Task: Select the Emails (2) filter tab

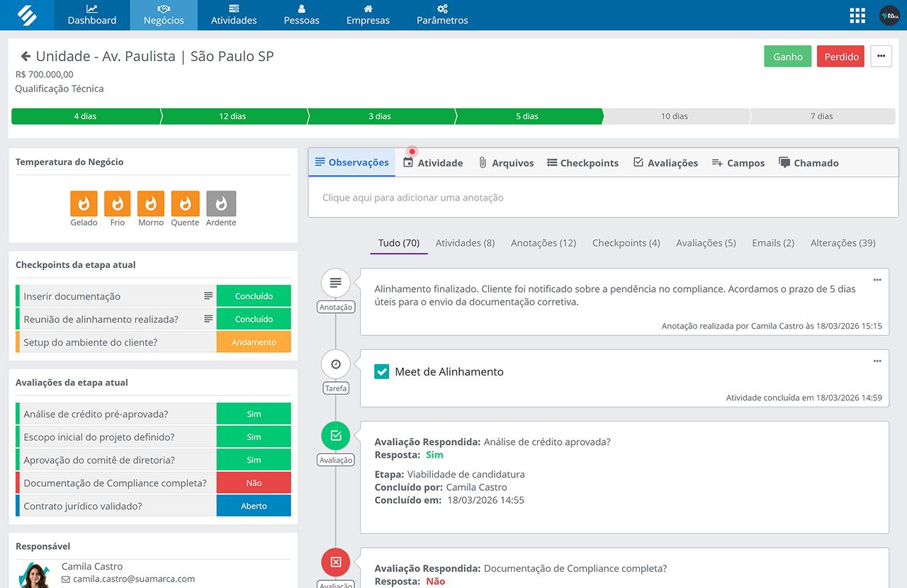Action: (772, 242)
